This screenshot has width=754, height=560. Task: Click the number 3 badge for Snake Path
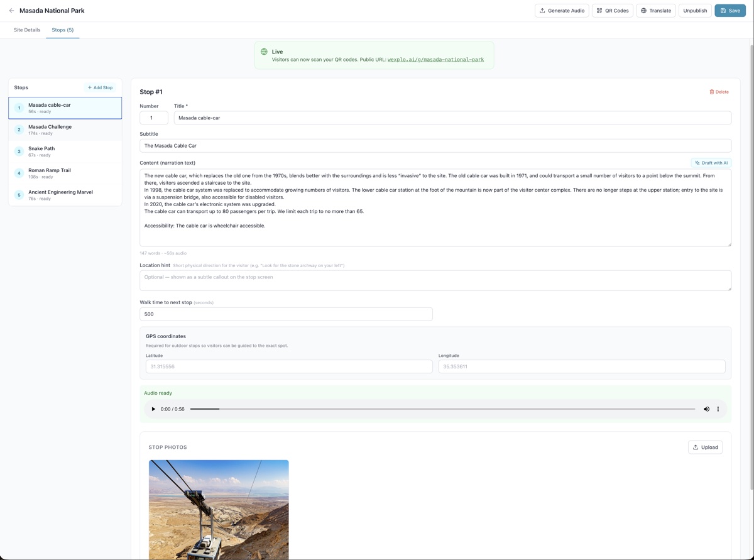tap(19, 151)
